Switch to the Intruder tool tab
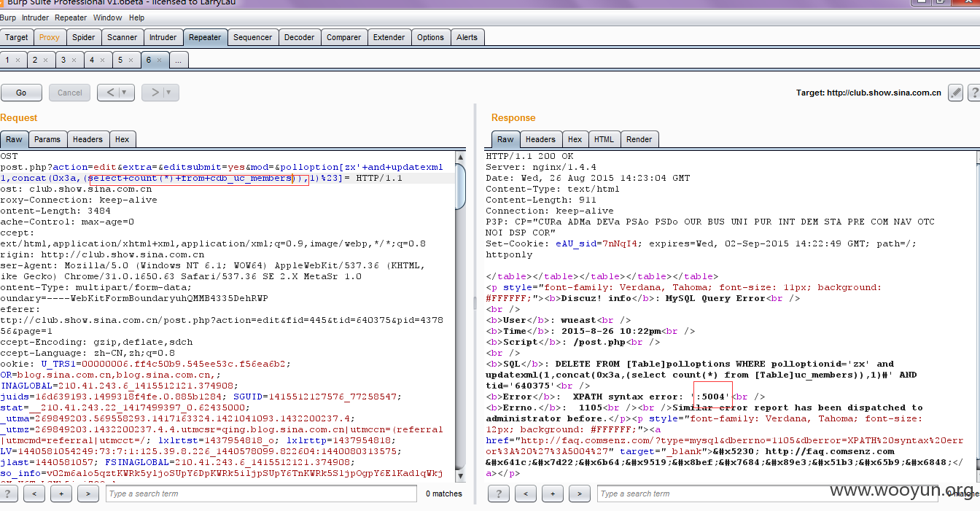 (163, 37)
